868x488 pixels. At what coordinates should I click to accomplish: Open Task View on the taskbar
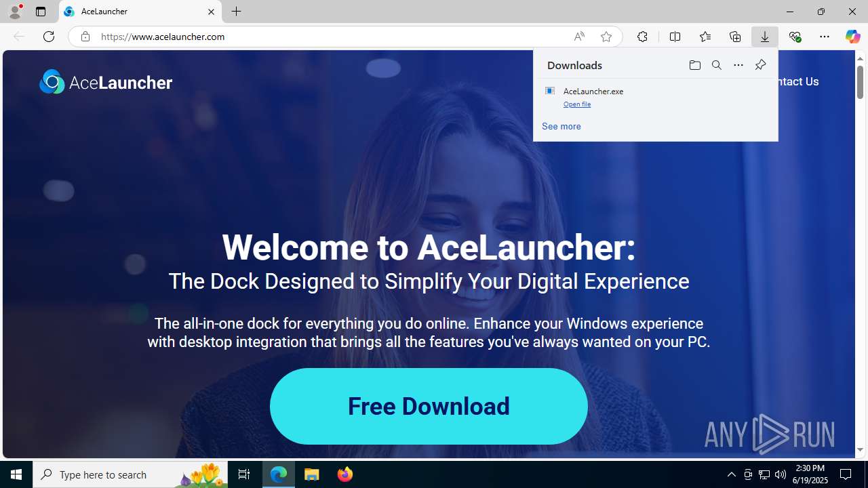[x=244, y=474]
